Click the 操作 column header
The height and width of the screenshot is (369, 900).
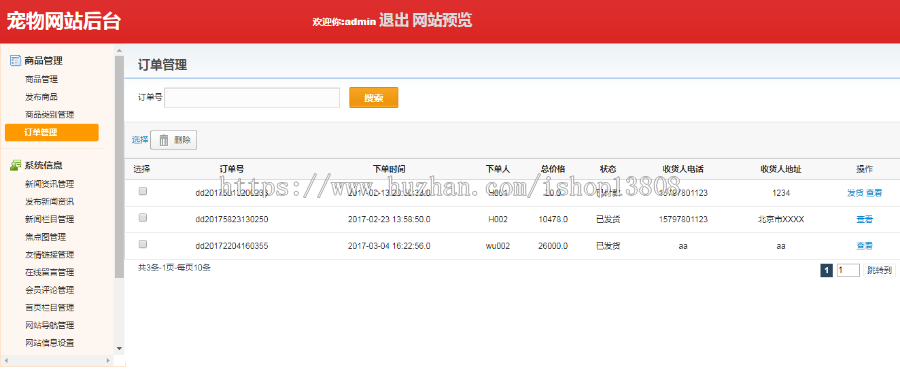pos(864,169)
